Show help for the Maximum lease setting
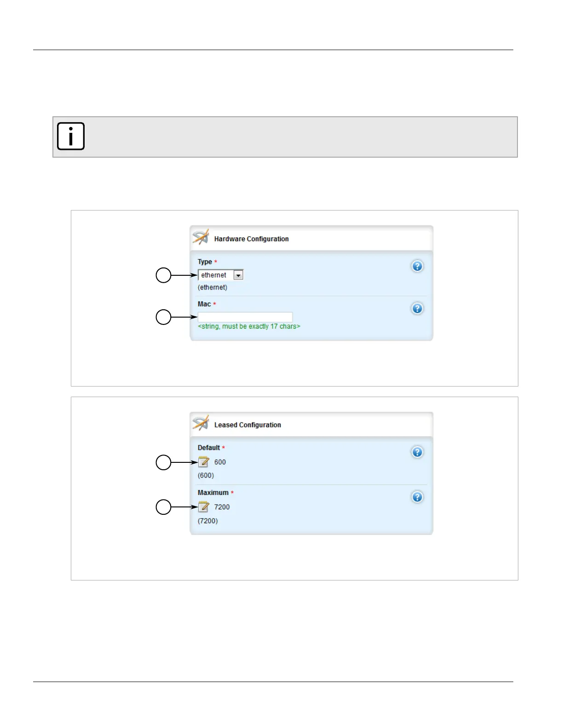The image size is (563, 728). (417, 497)
